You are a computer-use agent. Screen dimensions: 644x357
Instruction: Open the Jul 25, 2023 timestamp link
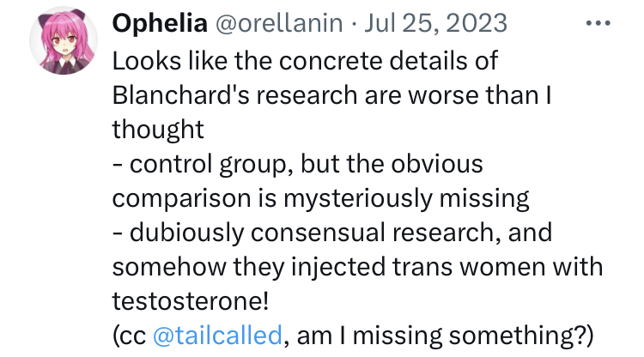434,25
